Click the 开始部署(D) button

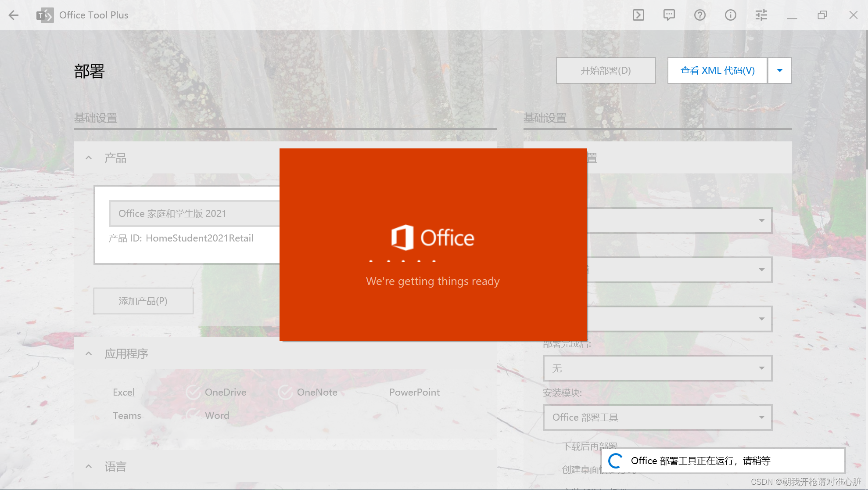[606, 70]
